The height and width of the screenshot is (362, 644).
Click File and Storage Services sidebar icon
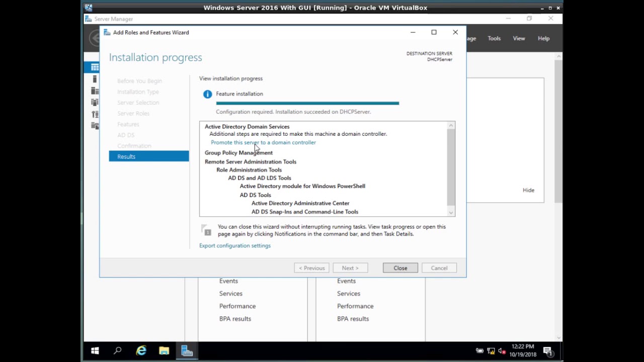[x=95, y=126]
